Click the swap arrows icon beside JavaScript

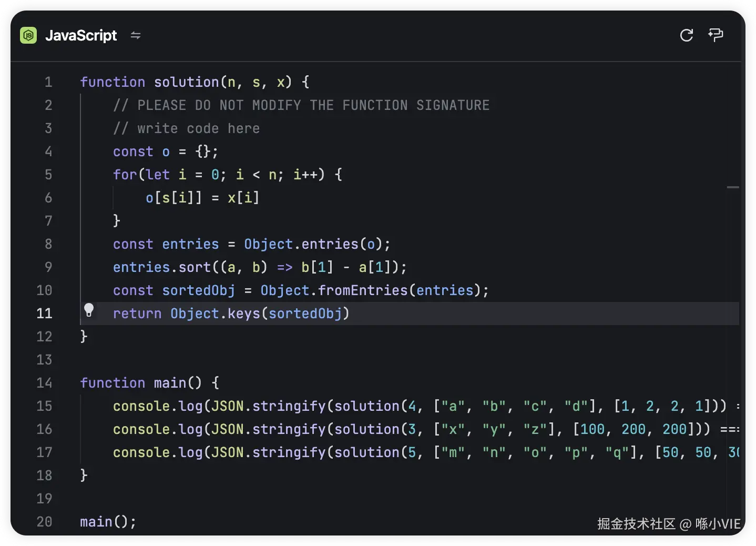tap(136, 35)
